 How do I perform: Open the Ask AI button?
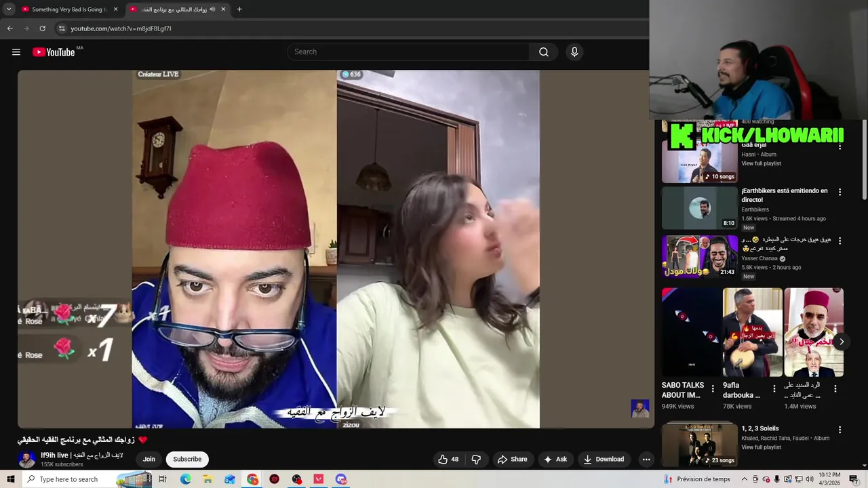coord(555,460)
